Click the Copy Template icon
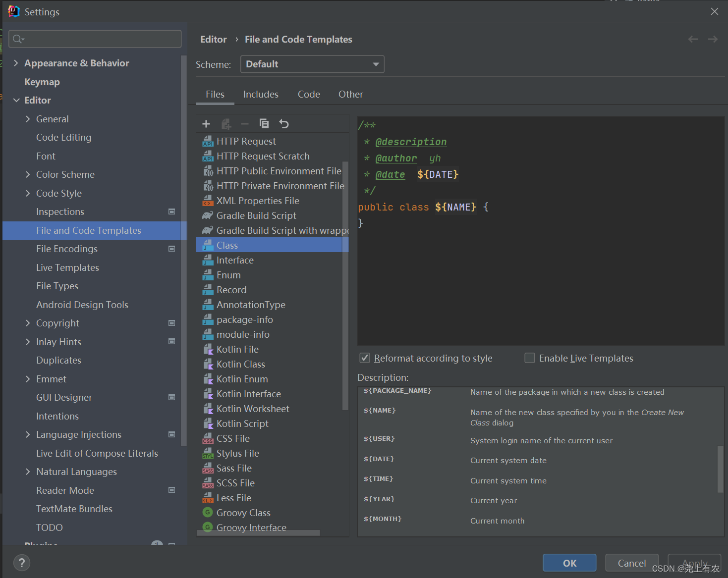 (264, 124)
